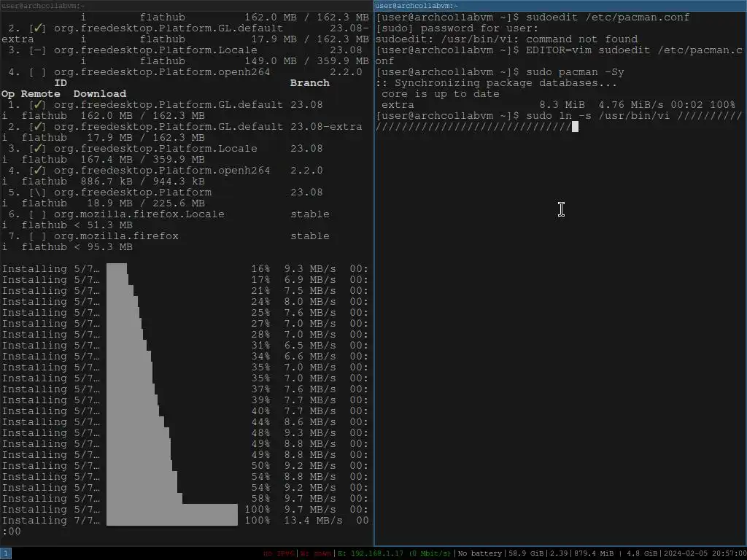The image size is (747, 560).
Task: Click the '< 51.3 MB' size text
Action: click(103, 225)
